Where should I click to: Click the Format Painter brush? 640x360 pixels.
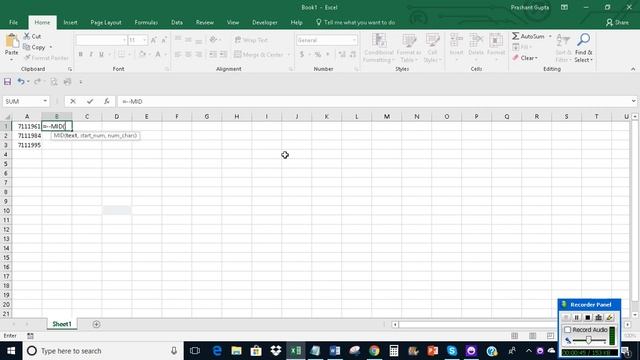pos(27,58)
